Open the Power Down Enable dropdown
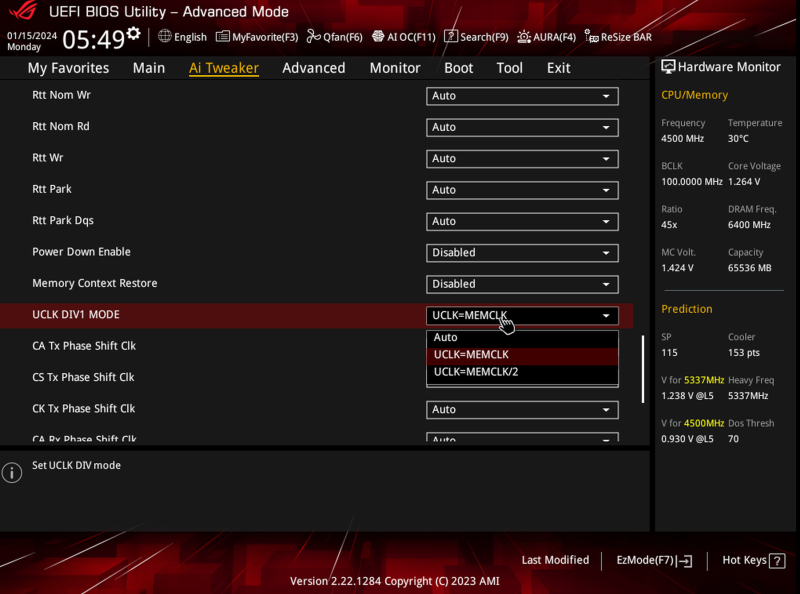The image size is (800, 594). (x=522, y=253)
